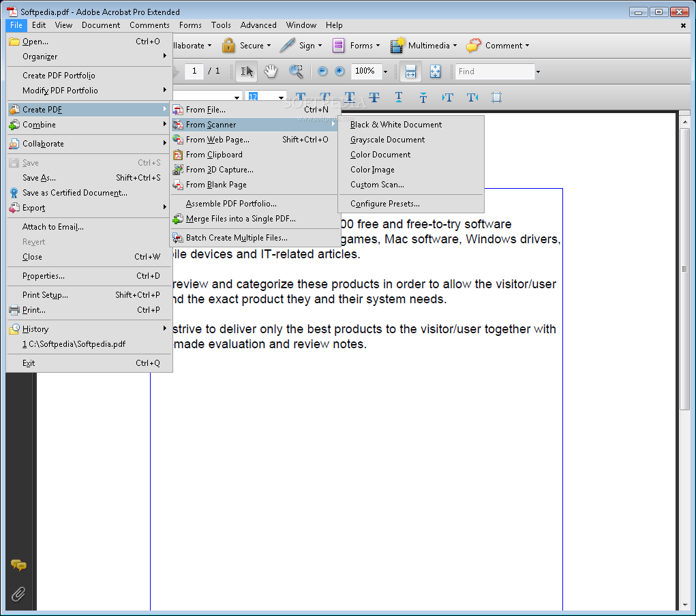Viewport: 696px width, 616px height.
Task: Click Open in the File menu
Action: click(x=89, y=42)
